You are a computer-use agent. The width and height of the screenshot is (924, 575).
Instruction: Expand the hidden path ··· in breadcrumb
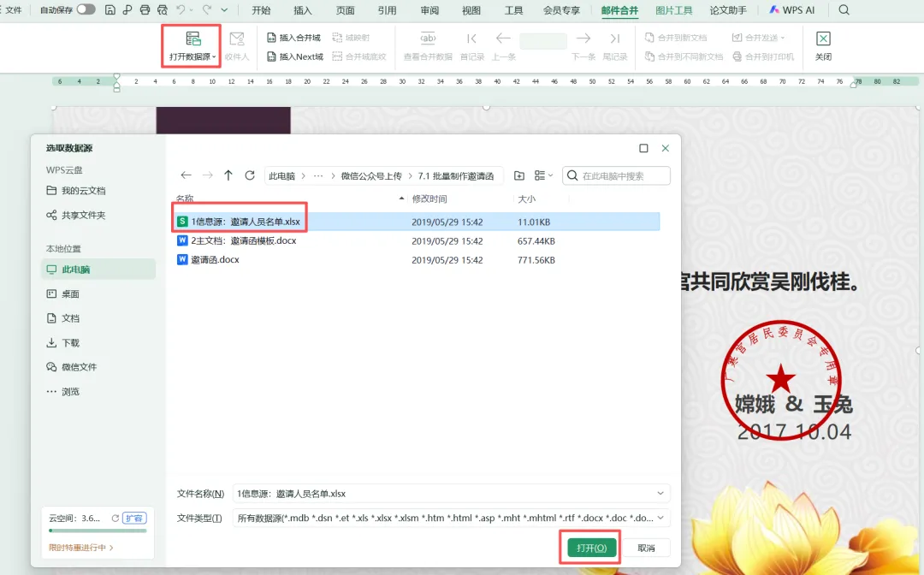point(318,176)
